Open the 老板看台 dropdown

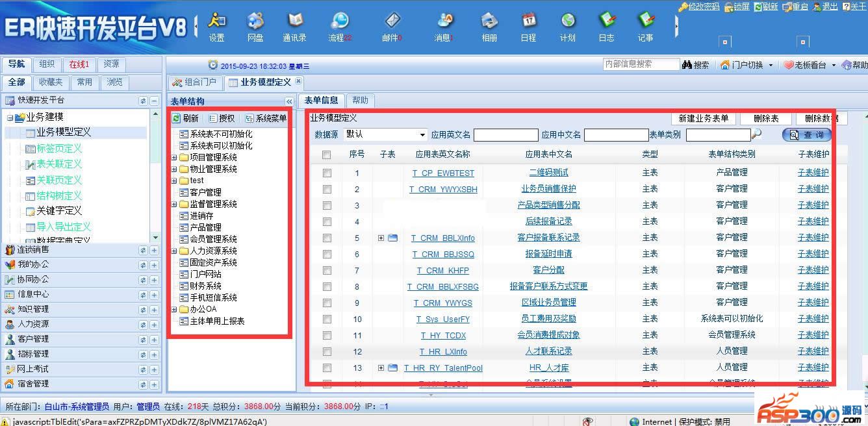tap(809, 65)
